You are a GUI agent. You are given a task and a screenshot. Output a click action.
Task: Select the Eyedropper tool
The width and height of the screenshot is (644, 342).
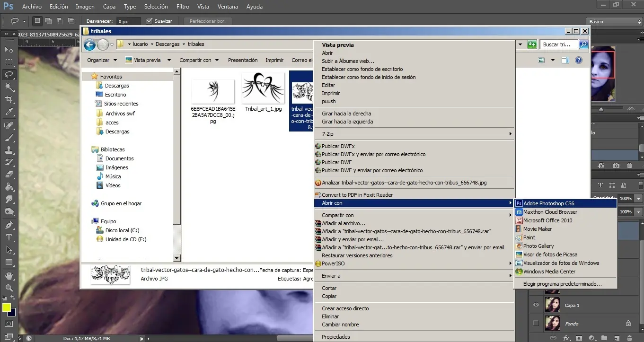9,112
